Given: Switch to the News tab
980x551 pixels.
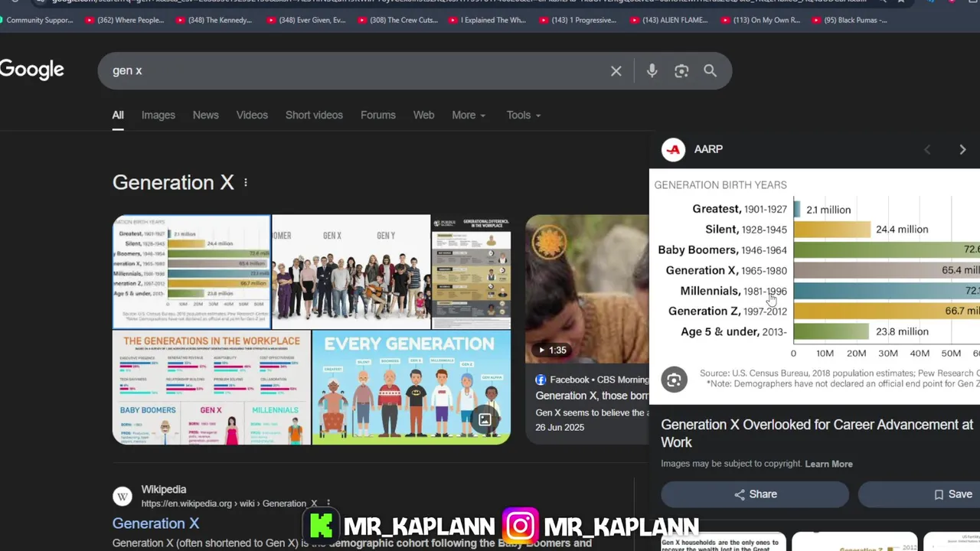Looking at the screenshot, I should 205,116.
